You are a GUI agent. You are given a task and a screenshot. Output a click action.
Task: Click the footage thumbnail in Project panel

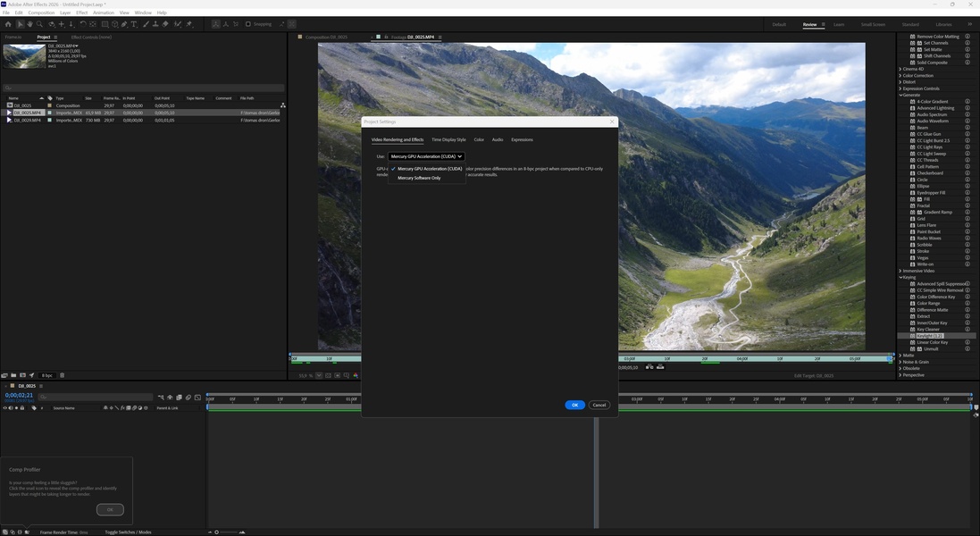point(24,56)
